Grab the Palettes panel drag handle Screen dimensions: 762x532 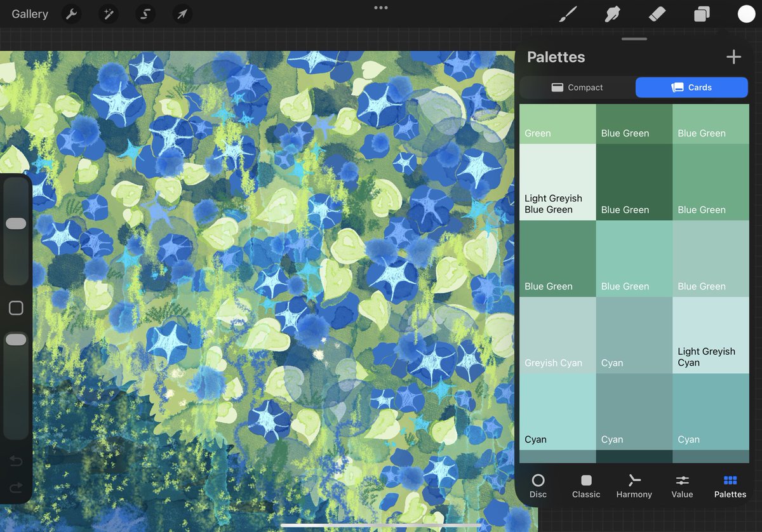click(x=634, y=39)
